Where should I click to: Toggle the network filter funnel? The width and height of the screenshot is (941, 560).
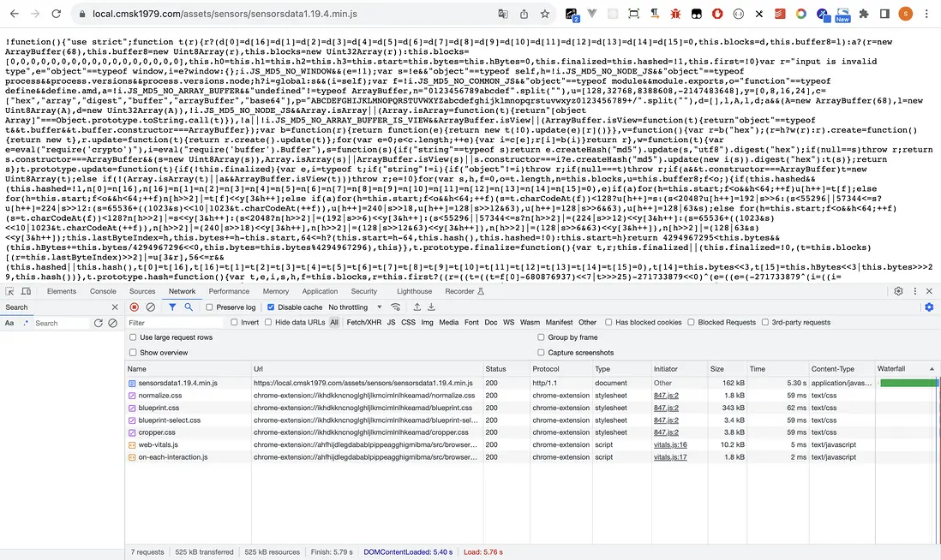pos(172,307)
